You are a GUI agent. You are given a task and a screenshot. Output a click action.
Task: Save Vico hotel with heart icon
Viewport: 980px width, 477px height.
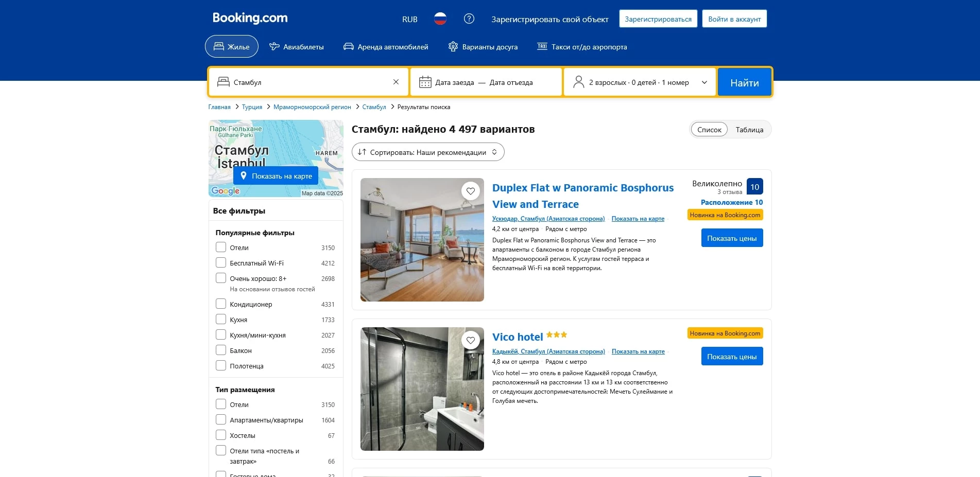470,340
